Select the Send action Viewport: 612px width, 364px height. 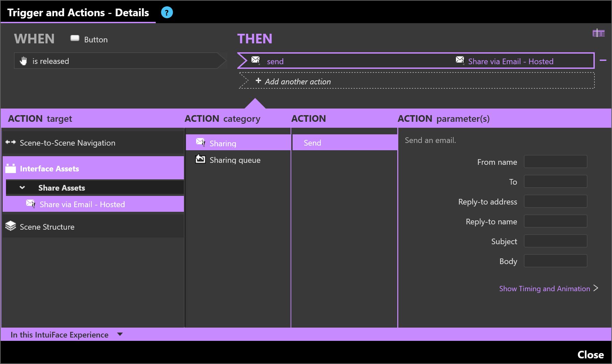pyautogui.click(x=345, y=143)
